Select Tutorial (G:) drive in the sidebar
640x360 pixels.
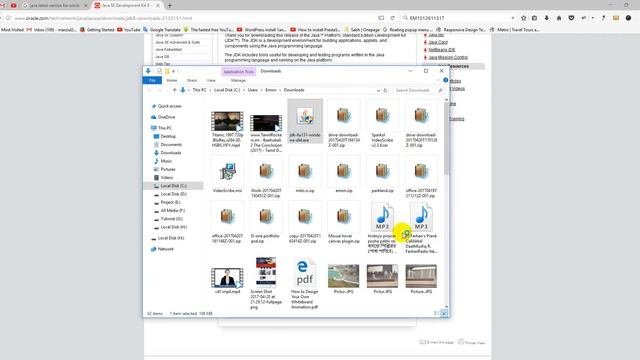pos(171,219)
